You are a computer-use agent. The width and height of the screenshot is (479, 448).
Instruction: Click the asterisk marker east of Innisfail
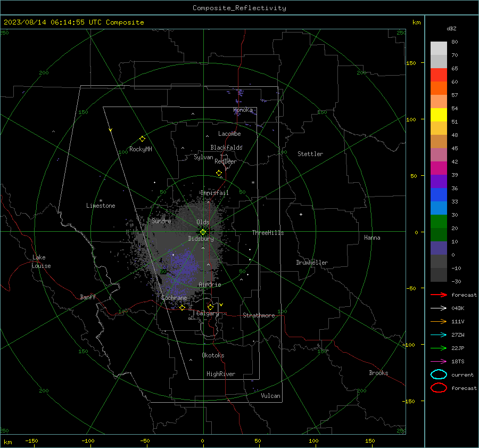click(x=253, y=183)
